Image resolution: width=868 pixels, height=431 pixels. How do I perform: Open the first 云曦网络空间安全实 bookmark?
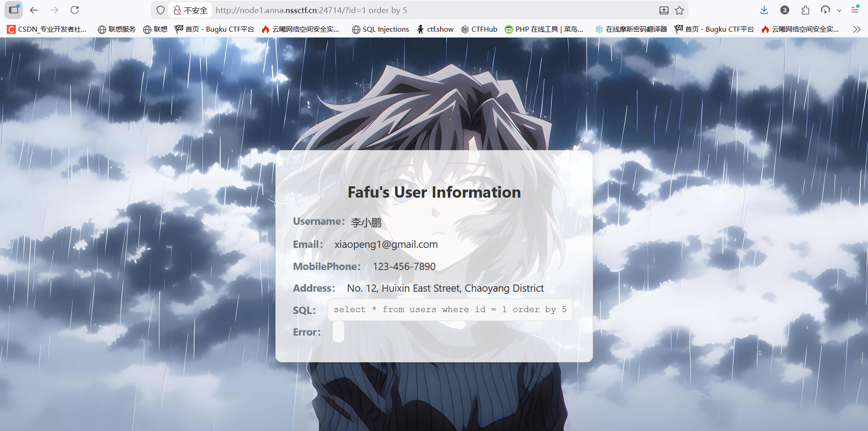tap(300, 29)
